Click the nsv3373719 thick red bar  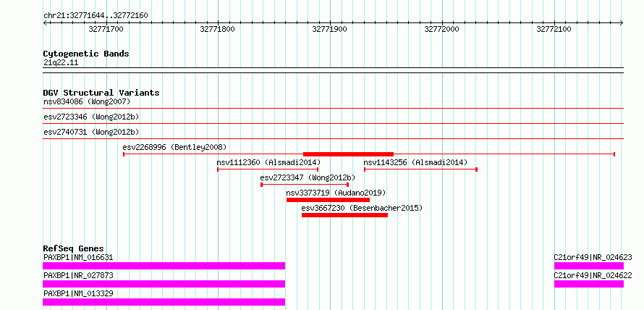(x=329, y=200)
